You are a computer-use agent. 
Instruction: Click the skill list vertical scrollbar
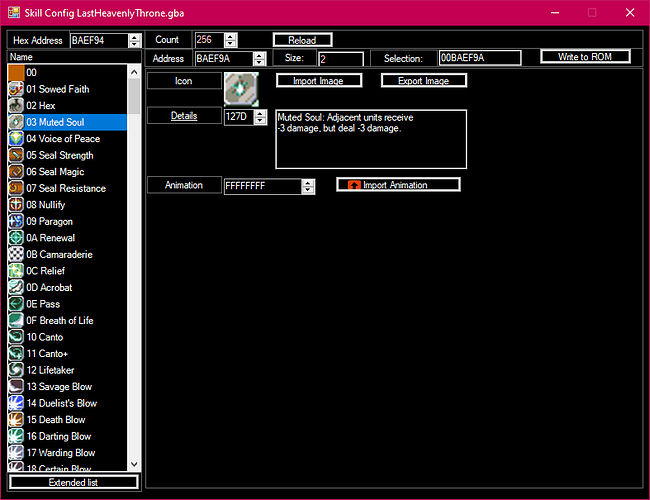(134, 270)
